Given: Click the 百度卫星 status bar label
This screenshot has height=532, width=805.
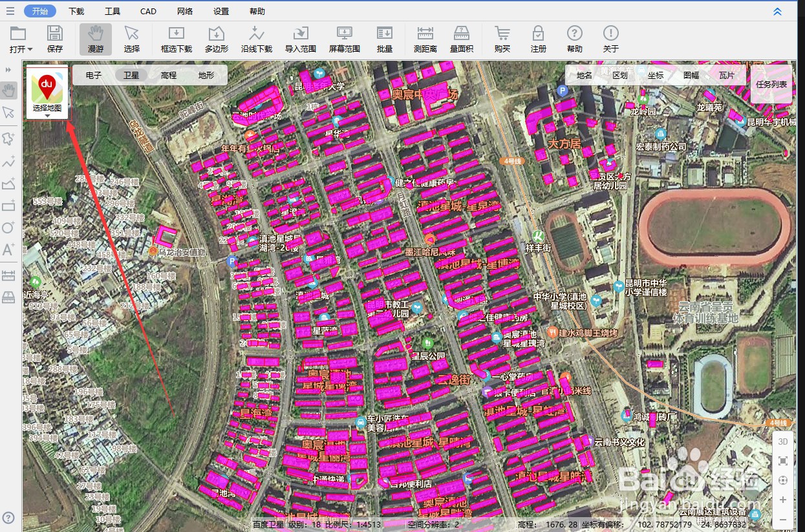Looking at the screenshot, I should point(268,524).
